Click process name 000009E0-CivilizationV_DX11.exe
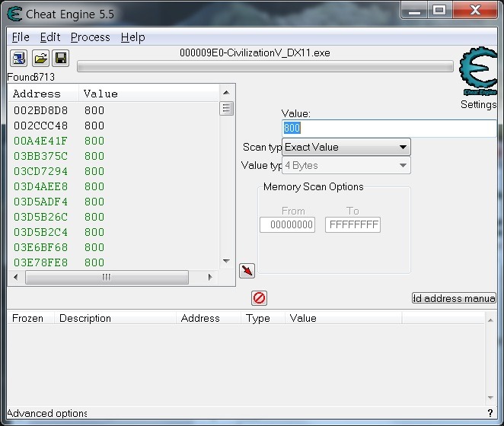The width and height of the screenshot is (504, 426). pos(255,52)
